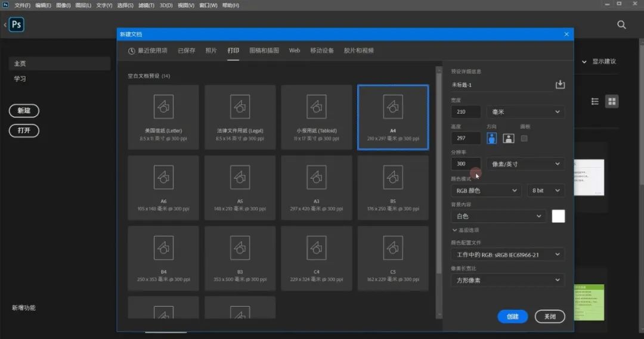Select 主页 in the sidebar
This screenshot has height=339, width=644.
tap(59, 64)
